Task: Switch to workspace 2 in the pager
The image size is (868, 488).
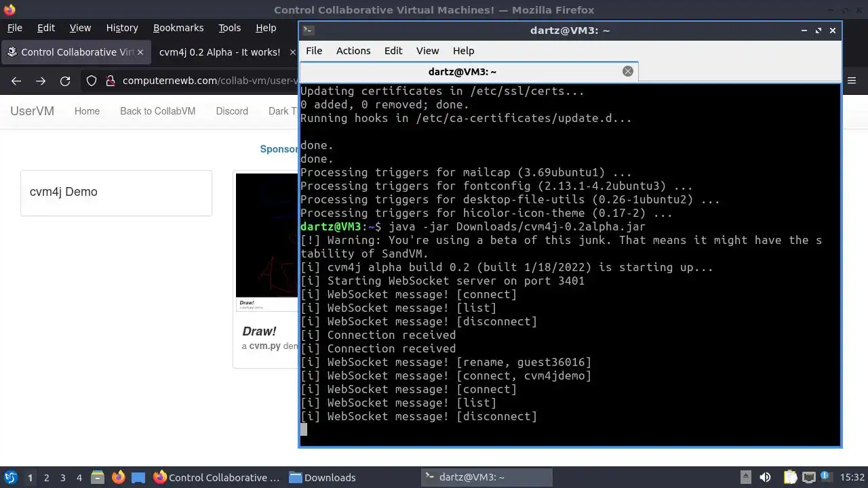Action: point(46,478)
